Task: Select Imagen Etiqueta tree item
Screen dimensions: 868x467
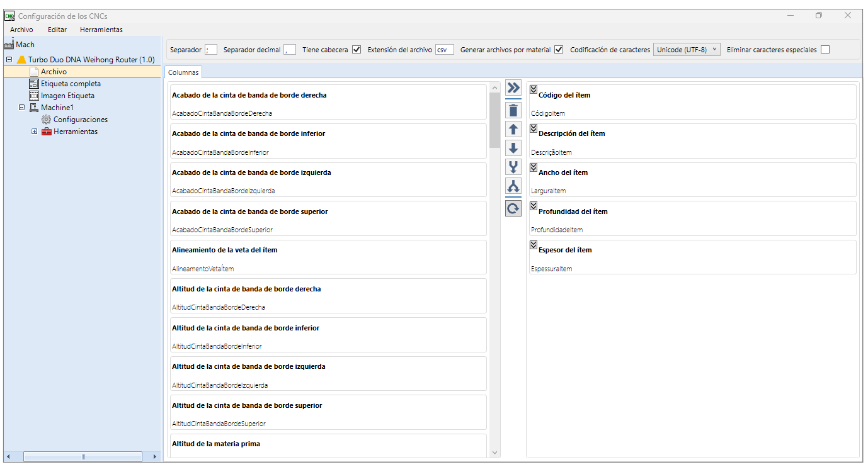Action: [67, 96]
